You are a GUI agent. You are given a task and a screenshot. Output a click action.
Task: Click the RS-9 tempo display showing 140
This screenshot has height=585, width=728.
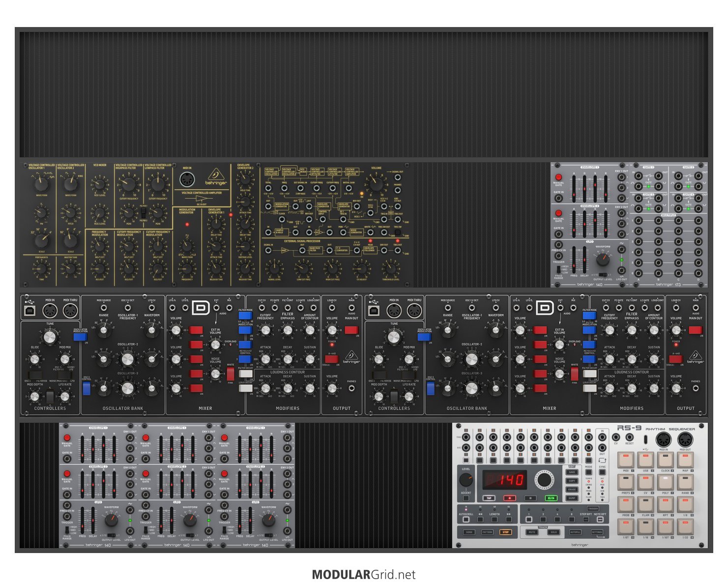click(x=505, y=480)
